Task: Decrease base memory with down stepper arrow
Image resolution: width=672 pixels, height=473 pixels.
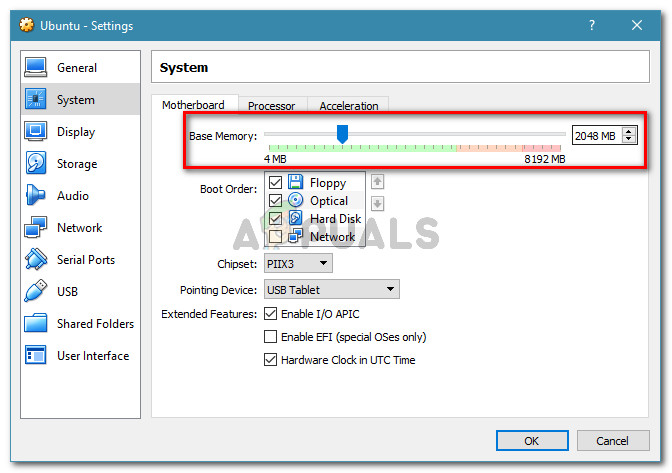Action: tap(629, 139)
